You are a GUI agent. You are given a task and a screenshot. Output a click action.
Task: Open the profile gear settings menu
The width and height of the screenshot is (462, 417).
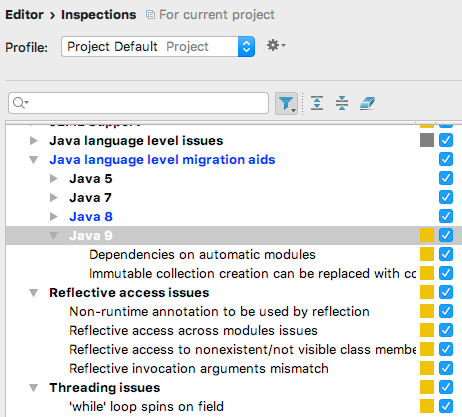[276, 45]
